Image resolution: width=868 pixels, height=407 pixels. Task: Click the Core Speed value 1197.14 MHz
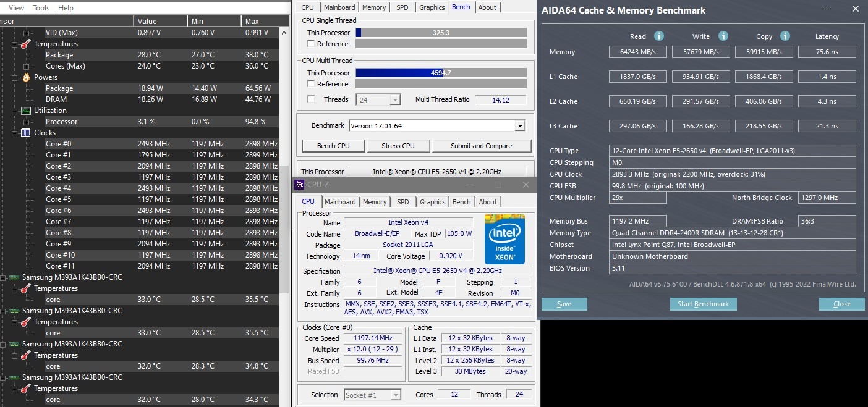click(373, 338)
